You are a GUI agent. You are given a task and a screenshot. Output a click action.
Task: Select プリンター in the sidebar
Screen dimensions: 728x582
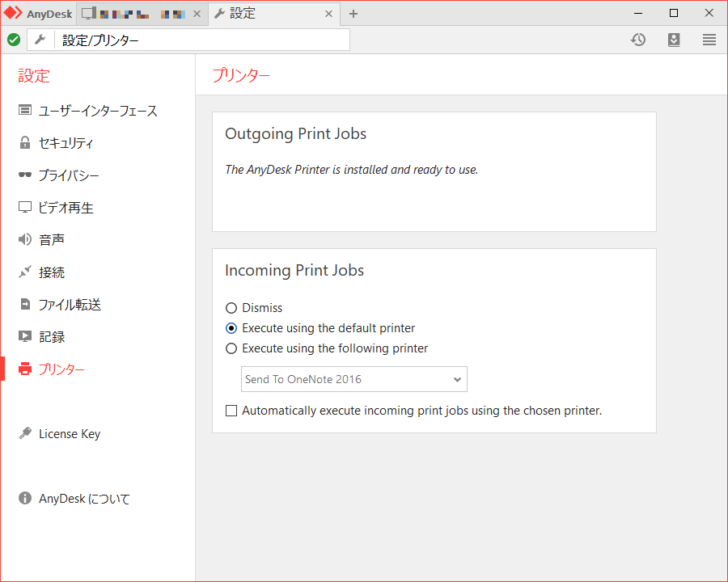point(61,369)
